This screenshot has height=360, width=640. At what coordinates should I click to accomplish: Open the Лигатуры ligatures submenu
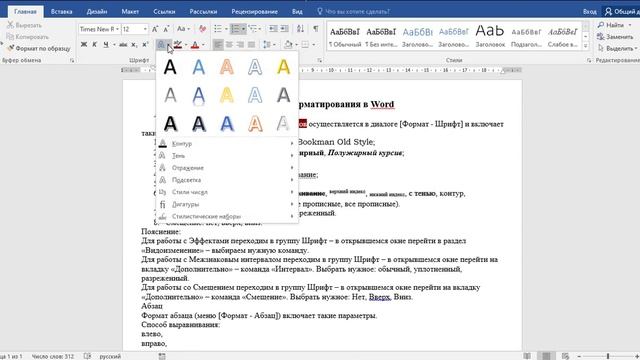click(x=227, y=204)
